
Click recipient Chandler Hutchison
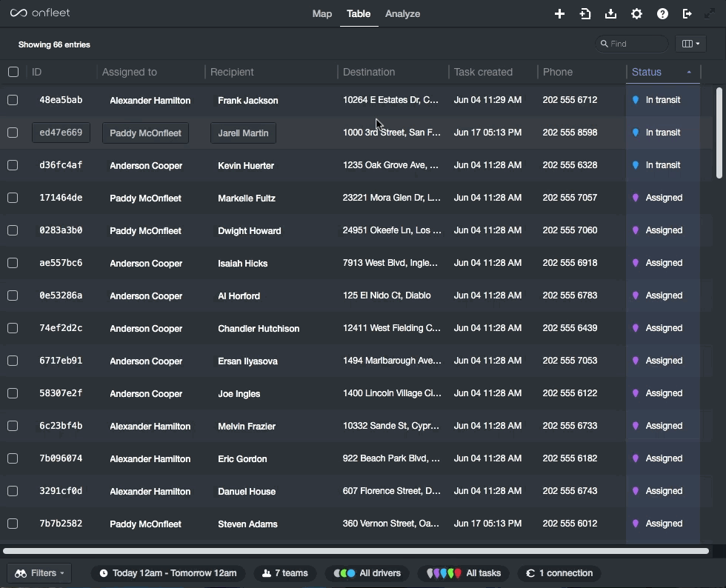tap(259, 329)
